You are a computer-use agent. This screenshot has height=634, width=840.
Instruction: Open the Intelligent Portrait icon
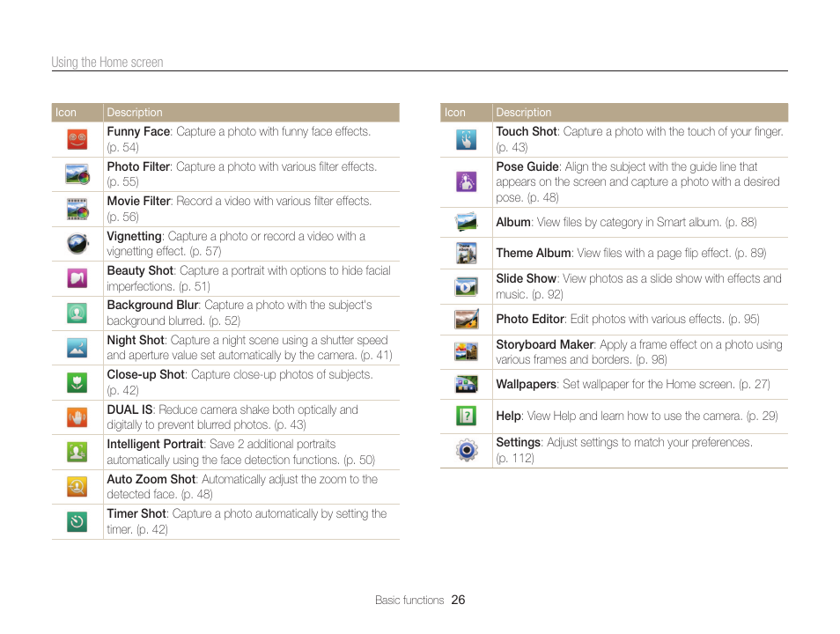point(77,452)
